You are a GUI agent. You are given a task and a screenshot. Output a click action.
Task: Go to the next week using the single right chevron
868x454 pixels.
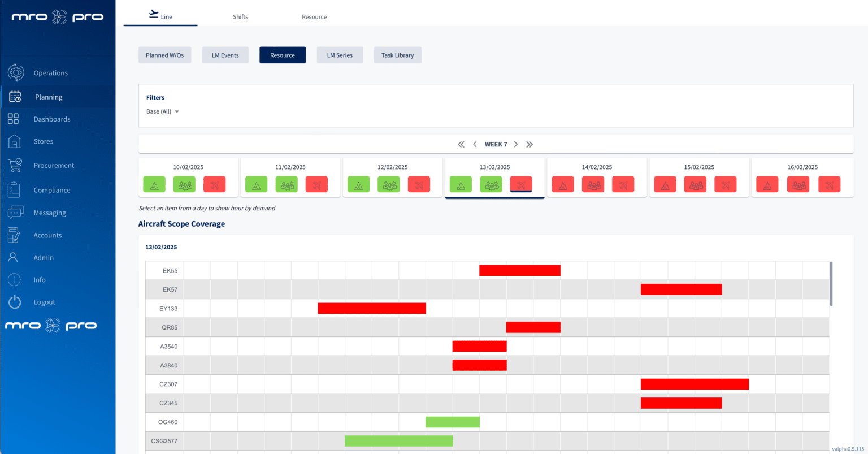[x=515, y=144]
